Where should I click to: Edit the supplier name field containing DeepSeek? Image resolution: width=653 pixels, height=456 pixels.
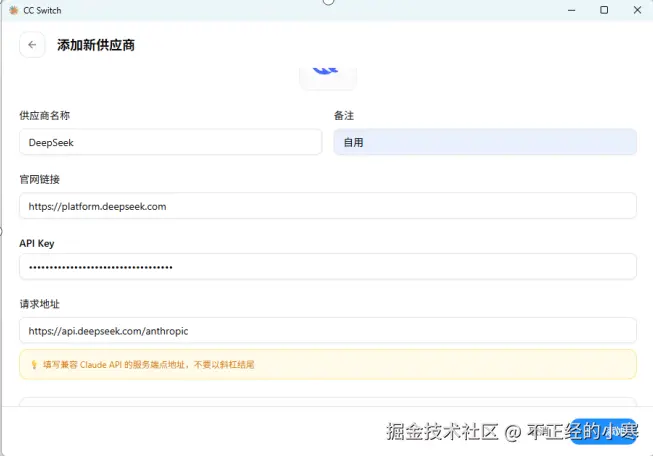(170, 142)
